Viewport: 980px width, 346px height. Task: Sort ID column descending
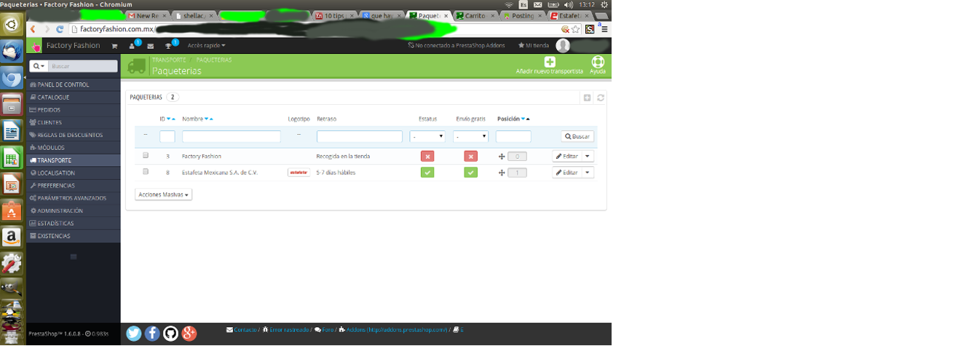pyautogui.click(x=168, y=119)
